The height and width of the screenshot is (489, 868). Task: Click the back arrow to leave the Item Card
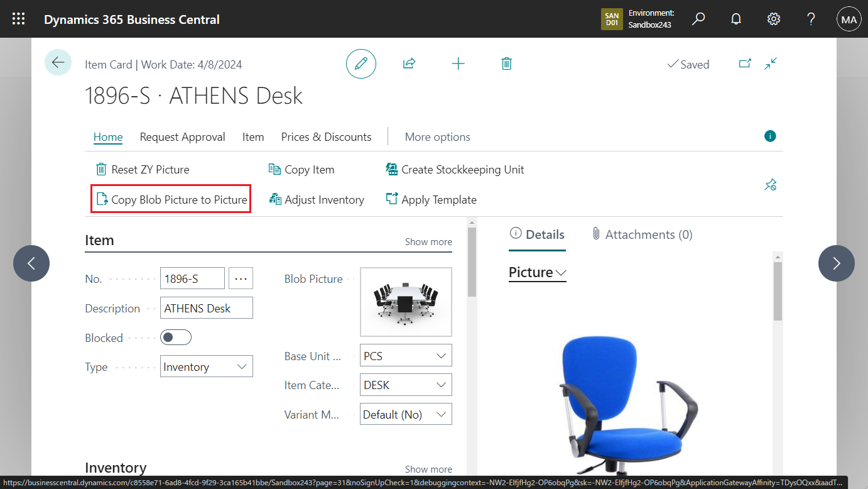(x=58, y=62)
